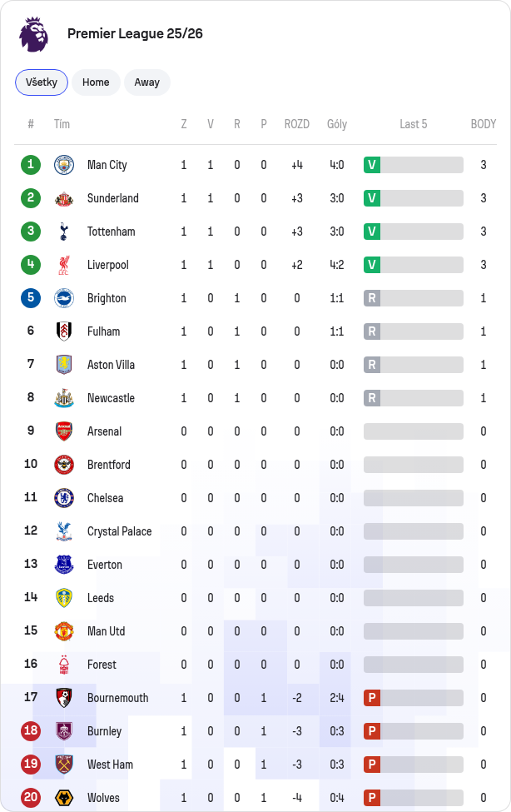Click Brighton's grey R result badge
The height and width of the screenshot is (812, 511).
point(372,298)
